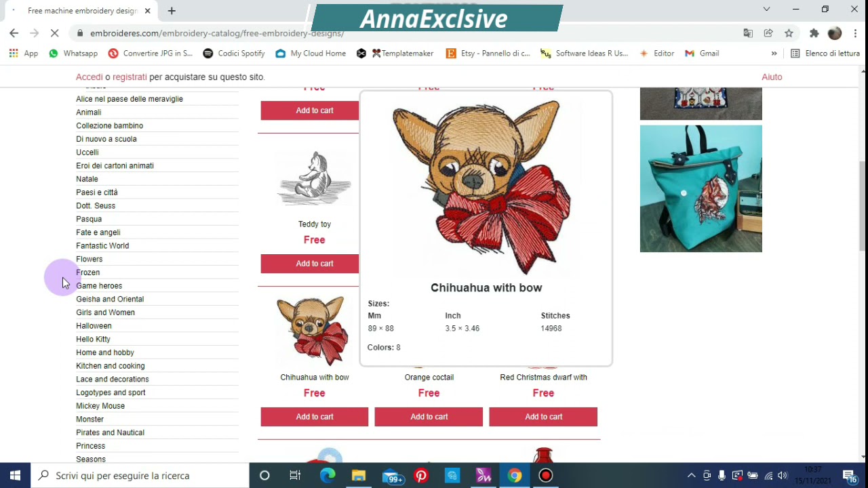Open Pinterest from the taskbar
Image resolution: width=868 pixels, height=488 pixels.
421,476
